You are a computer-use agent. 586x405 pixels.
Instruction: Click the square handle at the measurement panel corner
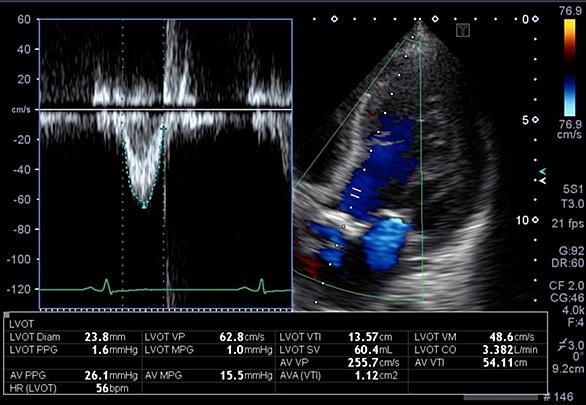(x=6, y=315)
